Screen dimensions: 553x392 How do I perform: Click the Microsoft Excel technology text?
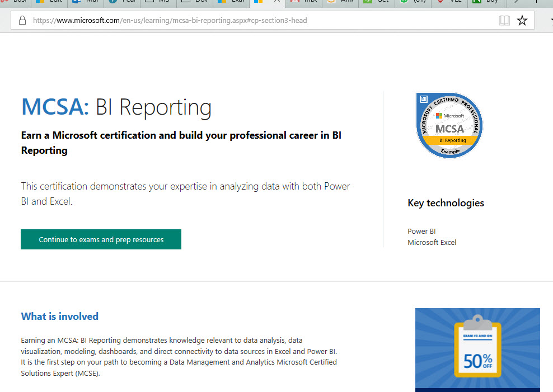coord(432,242)
